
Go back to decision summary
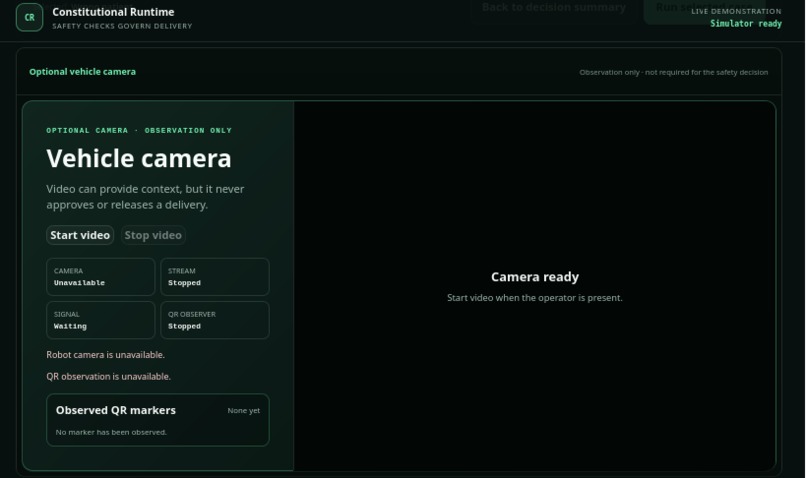(554, 7)
